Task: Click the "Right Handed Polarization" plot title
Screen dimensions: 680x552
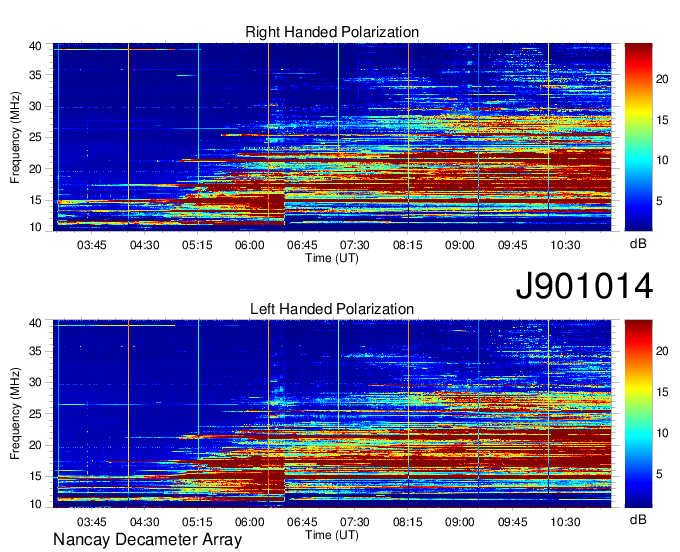Action: tap(332, 32)
